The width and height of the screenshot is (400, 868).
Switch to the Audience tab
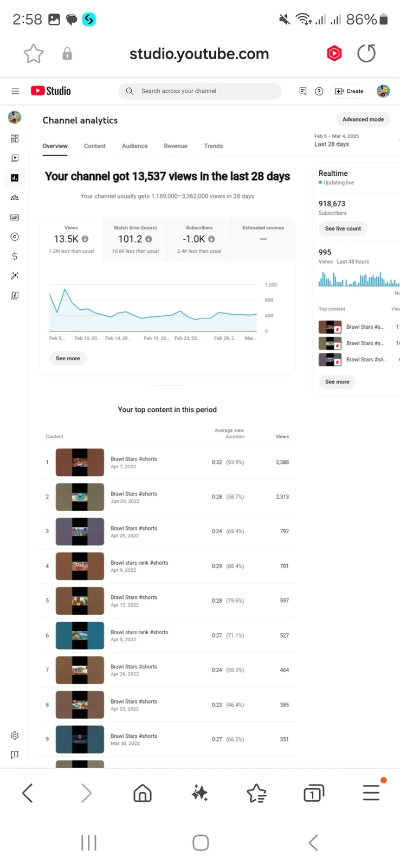(x=134, y=146)
